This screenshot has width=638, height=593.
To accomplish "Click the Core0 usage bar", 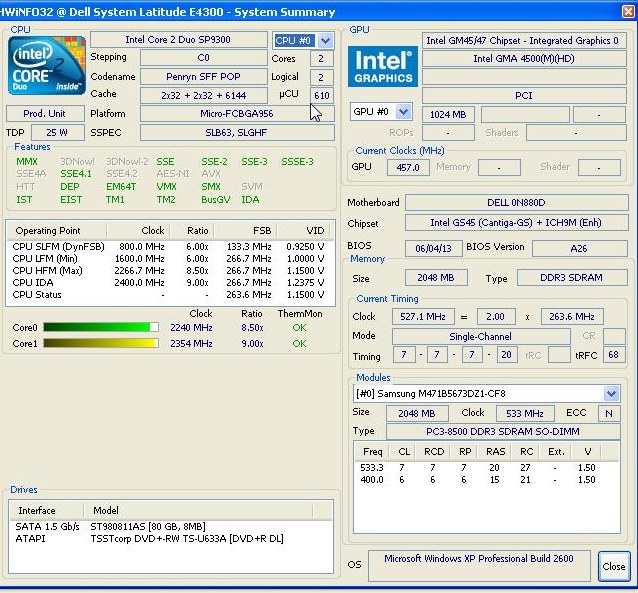I will 101,327.
